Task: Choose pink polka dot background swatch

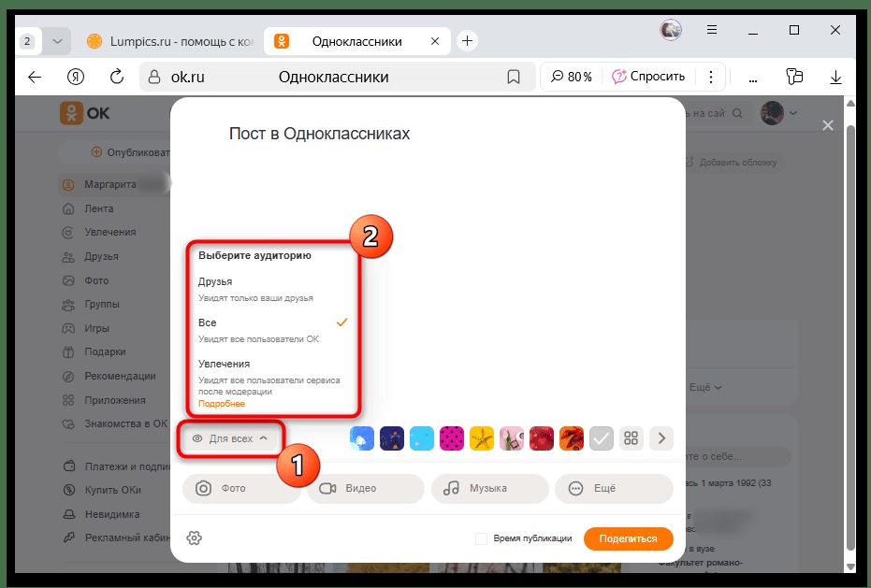Action: tap(451, 438)
